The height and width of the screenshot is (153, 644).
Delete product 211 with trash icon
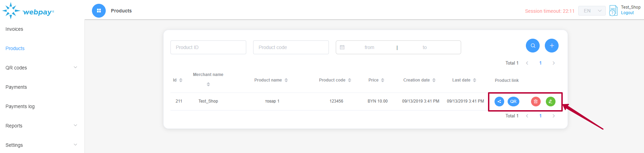pyautogui.click(x=536, y=102)
